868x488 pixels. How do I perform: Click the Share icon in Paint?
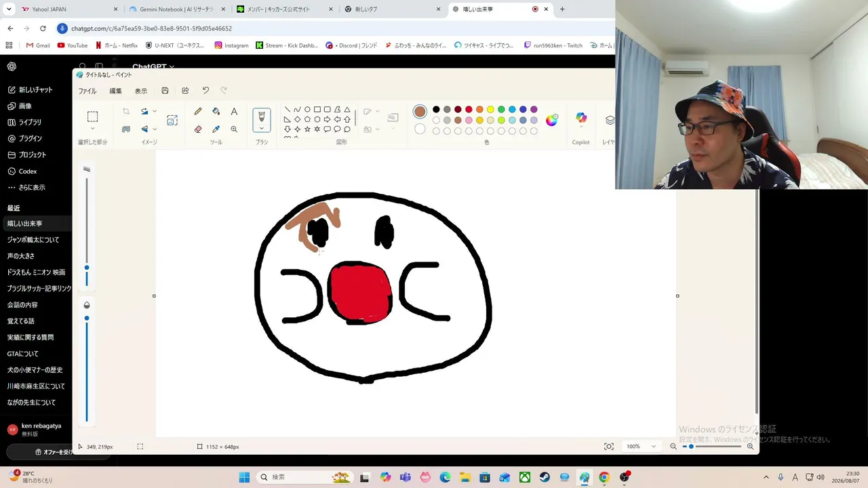coord(185,91)
